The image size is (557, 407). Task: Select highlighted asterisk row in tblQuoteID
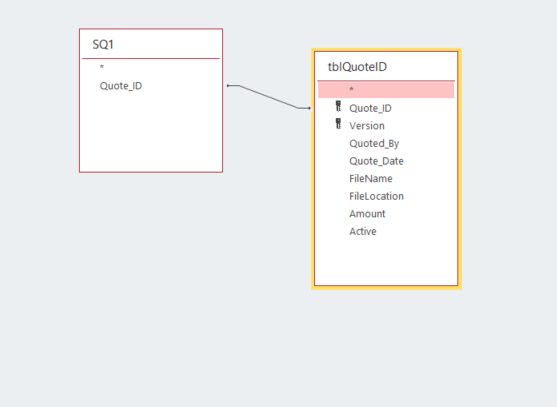coord(386,89)
